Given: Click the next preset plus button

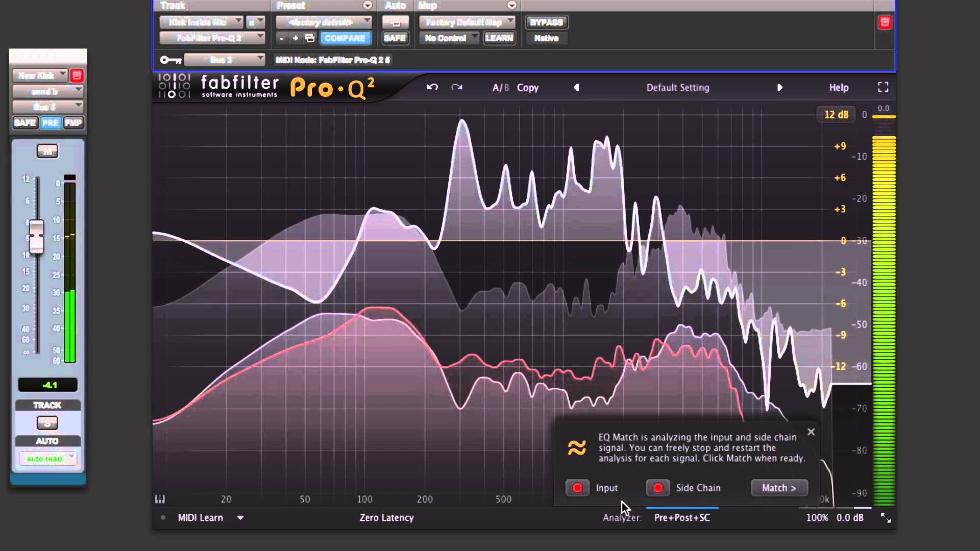Looking at the screenshot, I should point(295,38).
